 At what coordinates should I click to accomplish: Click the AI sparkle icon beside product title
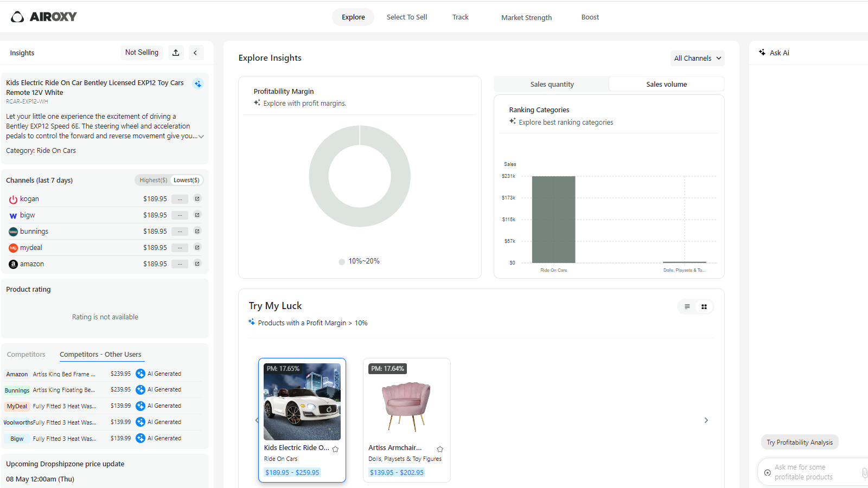(x=198, y=84)
